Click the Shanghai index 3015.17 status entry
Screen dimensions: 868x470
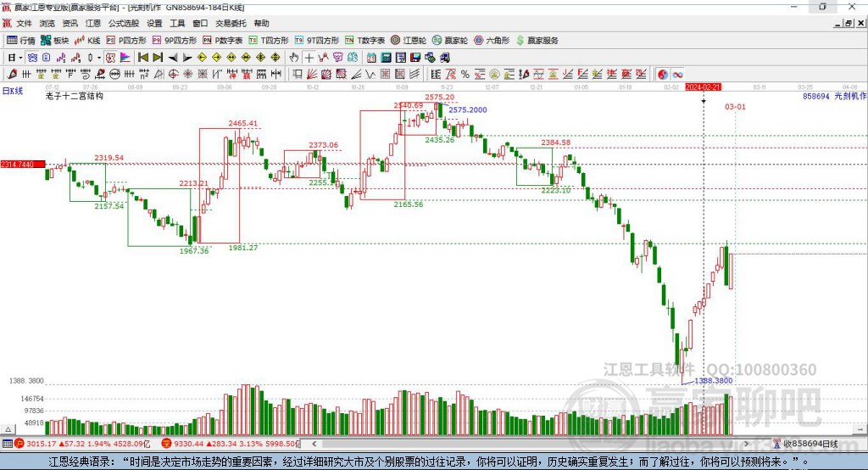pos(82,444)
